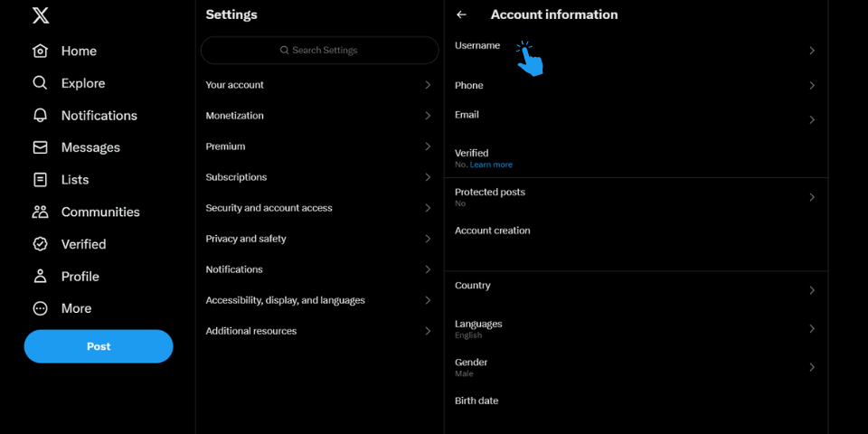
Task: Click the Messages envelope icon
Action: pyautogui.click(x=40, y=147)
